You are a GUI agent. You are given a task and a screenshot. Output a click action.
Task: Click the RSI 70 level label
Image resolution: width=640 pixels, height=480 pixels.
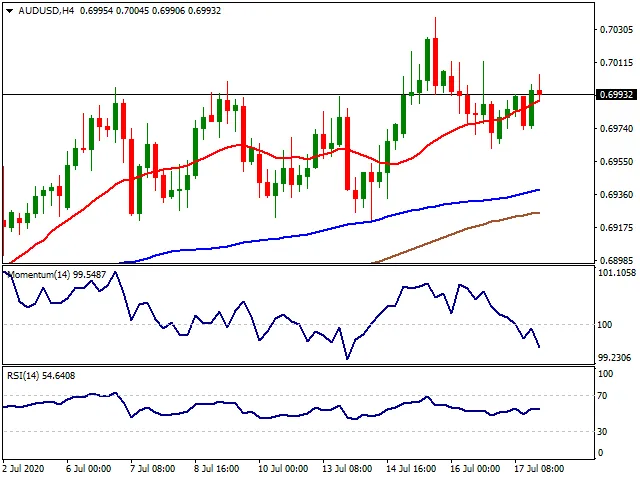tap(602, 396)
